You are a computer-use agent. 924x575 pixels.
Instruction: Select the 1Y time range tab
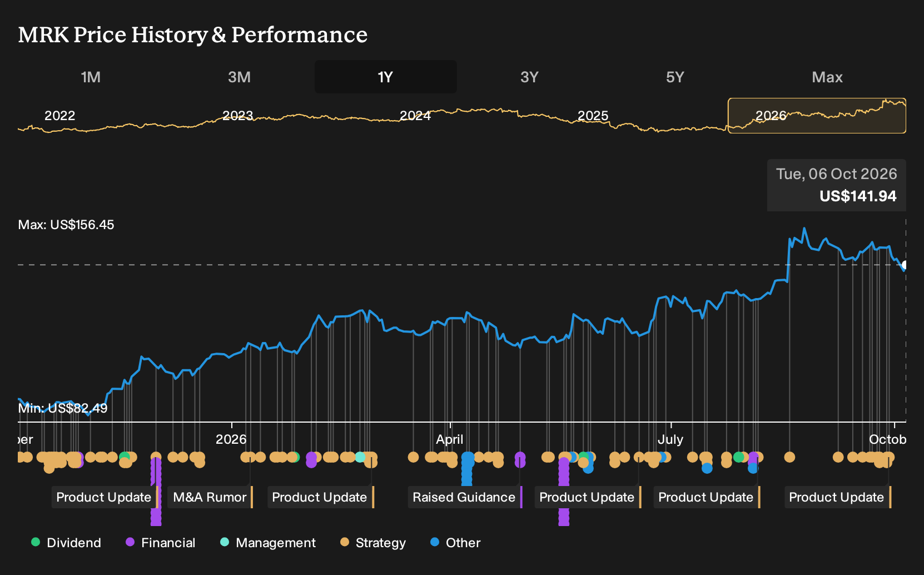coord(385,77)
